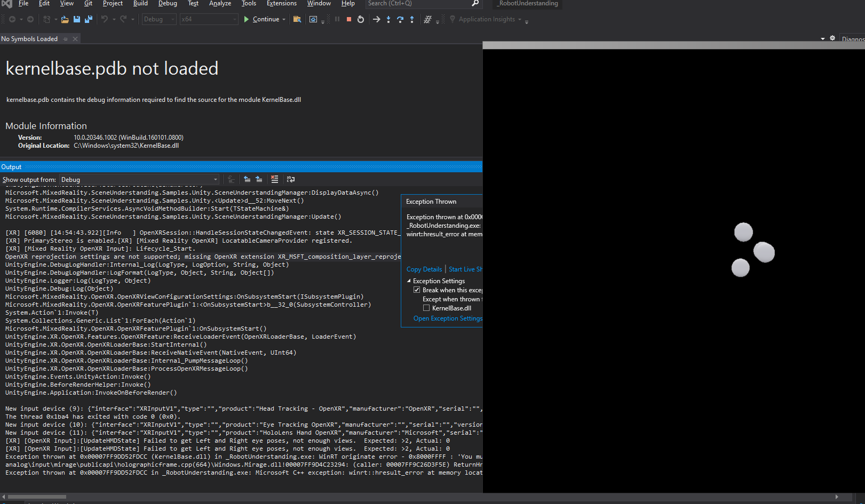This screenshot has width=865, height=504.
Task: Collapse the Exception Settings section
Action: click(x=408, y=281)
